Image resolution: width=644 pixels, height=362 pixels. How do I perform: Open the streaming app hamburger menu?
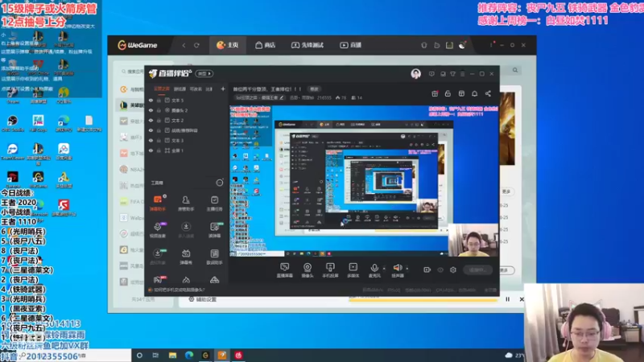pyautogui.click(x=462, y=74)
